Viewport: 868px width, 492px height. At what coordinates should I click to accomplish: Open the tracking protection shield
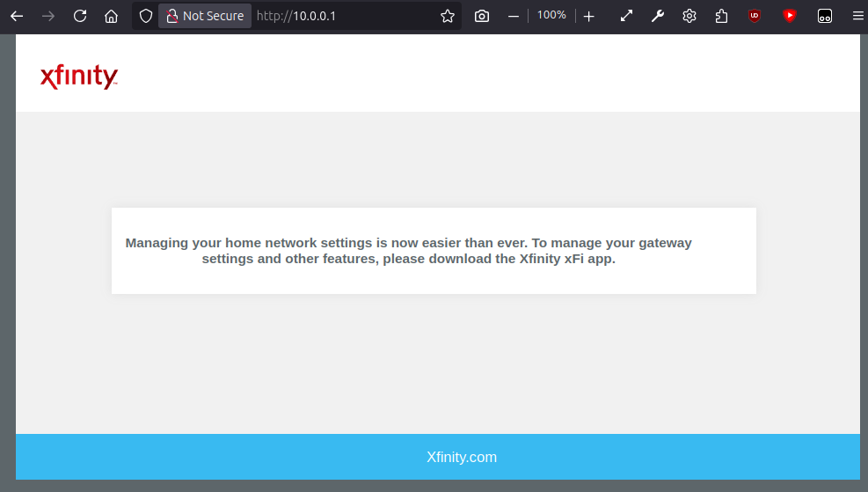(x=146, y=16)
